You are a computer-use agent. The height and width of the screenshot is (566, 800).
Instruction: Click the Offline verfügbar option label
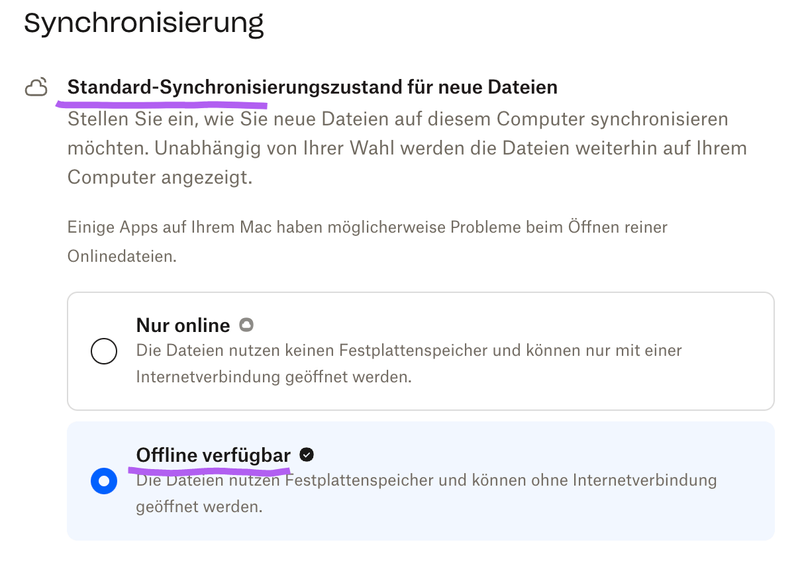tap(212, 455)
